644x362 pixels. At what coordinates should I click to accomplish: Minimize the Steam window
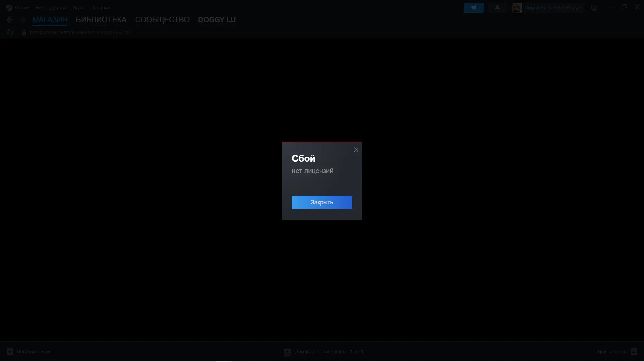tap(610, 7)
